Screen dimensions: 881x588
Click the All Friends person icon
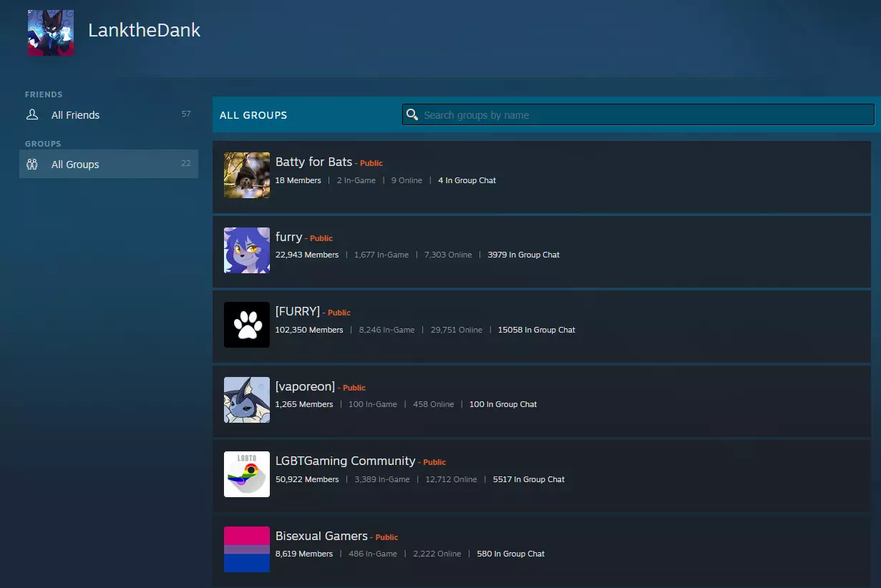[32, 114]
